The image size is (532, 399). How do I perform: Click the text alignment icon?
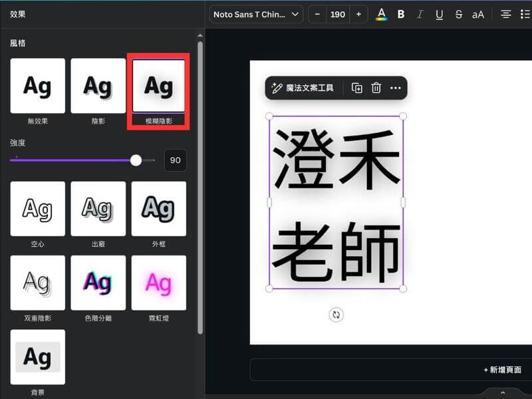[506, 14]
